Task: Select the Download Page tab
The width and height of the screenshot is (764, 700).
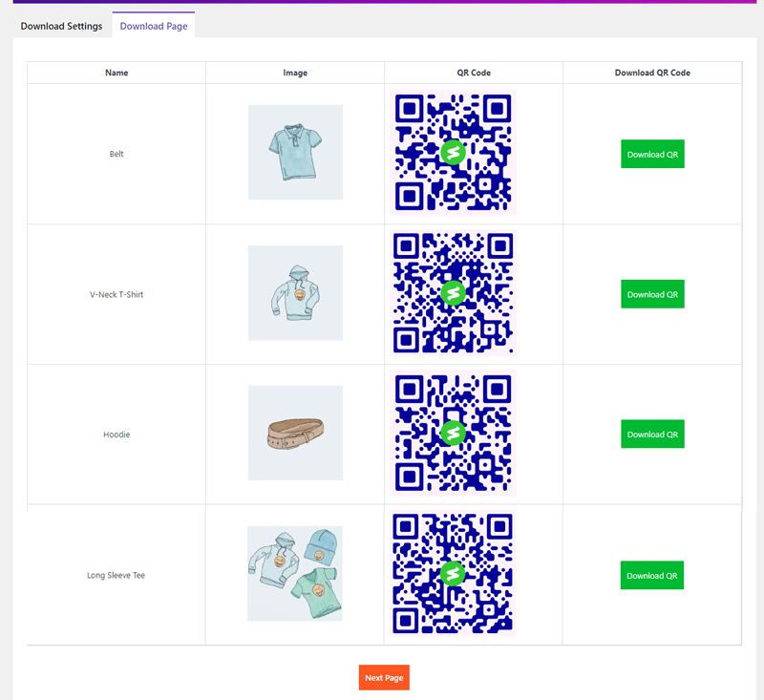Action: 153,26
